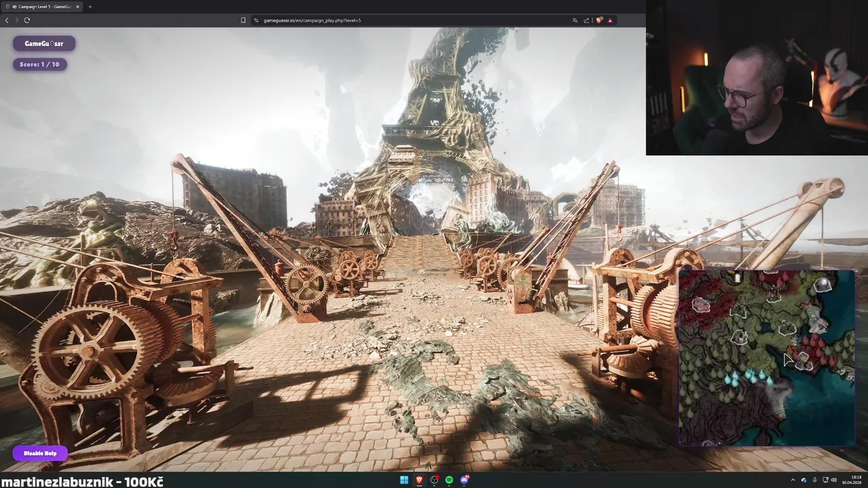
Task: Go back to the previous page
Action: [7, 20]
